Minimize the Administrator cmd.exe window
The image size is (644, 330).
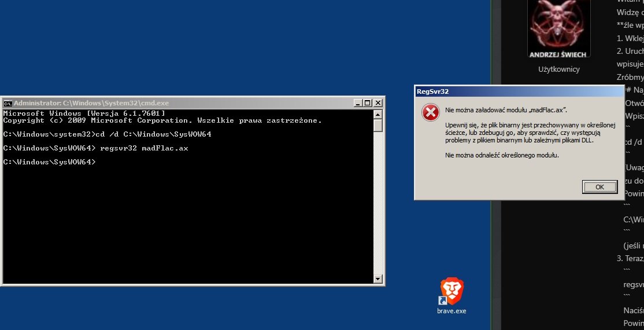click(x=357, y=102)
